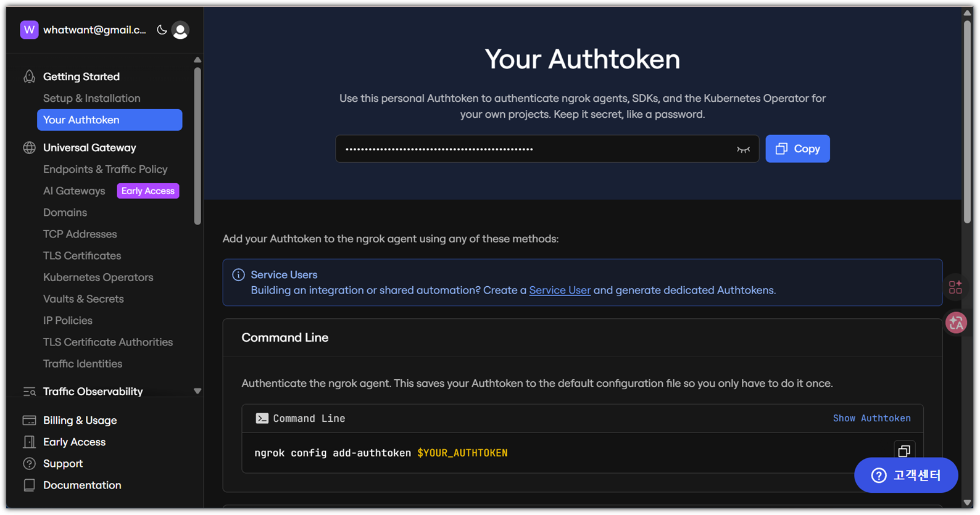
Task: Open the 고객센터 help button
Action: 906,475
